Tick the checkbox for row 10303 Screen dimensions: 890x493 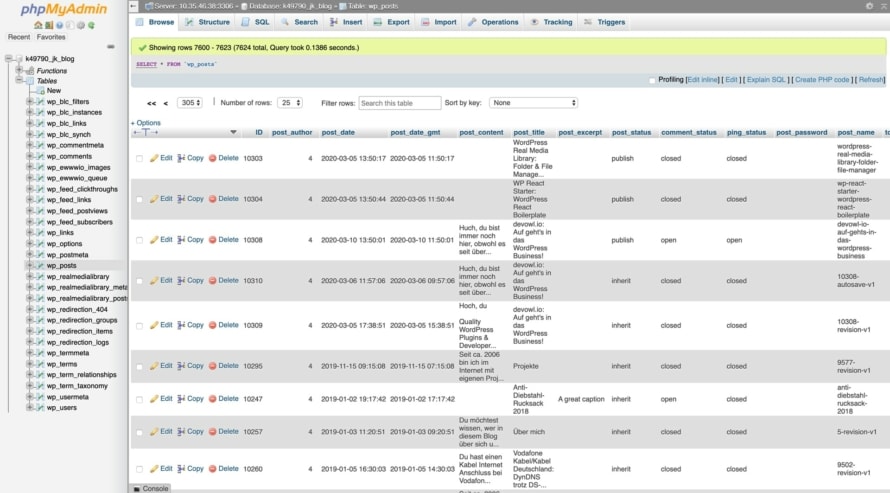pyautogui.click(x=139, y=158)
